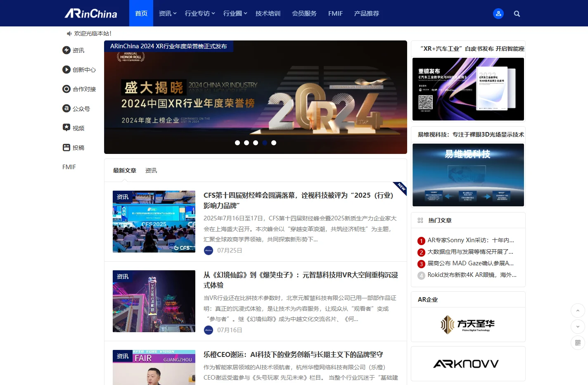Open 视频 in the left sidebar
Image resolution: width=588 pixels, height=385 pixels.
coord(73,128)
